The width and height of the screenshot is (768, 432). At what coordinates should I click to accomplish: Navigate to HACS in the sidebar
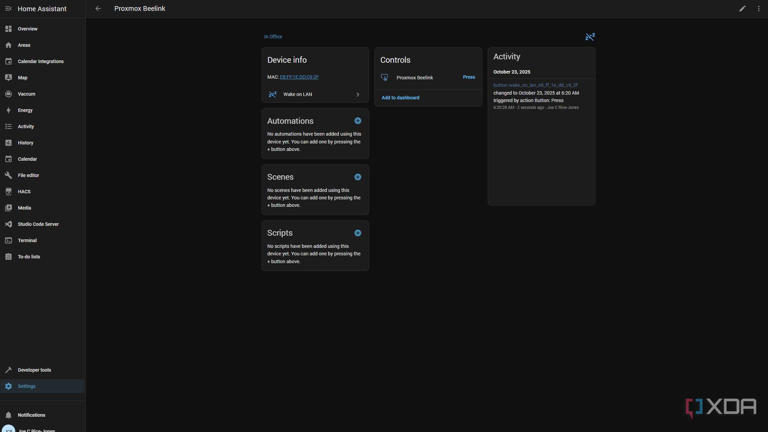(24, 191)
